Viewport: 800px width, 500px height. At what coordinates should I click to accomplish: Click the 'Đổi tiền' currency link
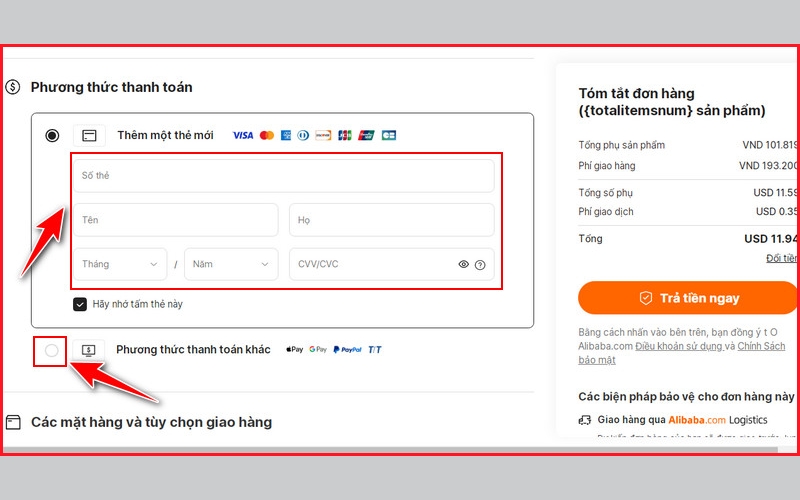(x=782, y=258)
